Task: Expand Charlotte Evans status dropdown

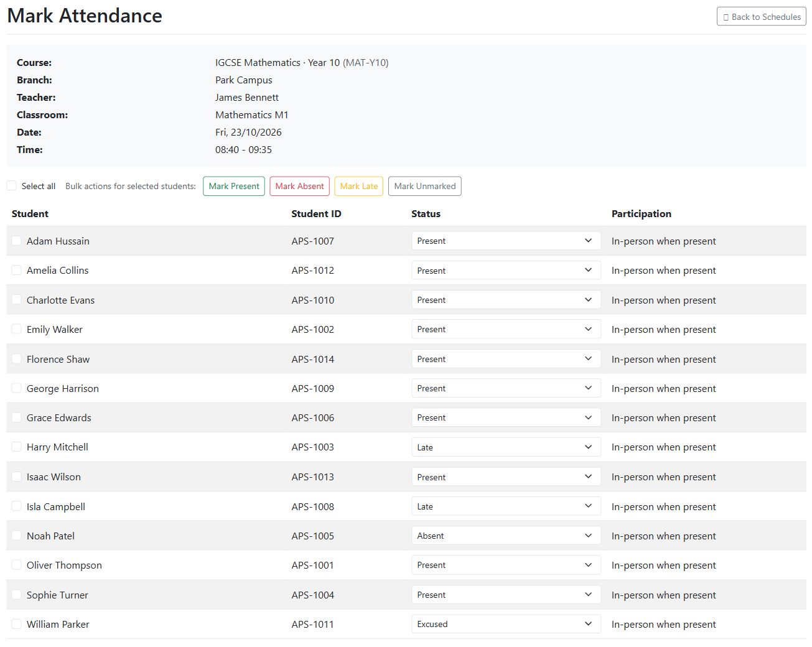Action: click(x=506, y=300)
